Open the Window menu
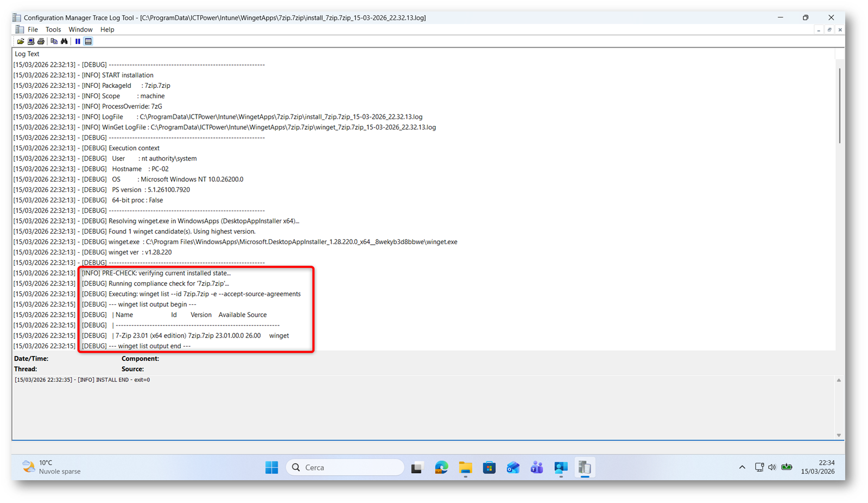 coord(80,29)
